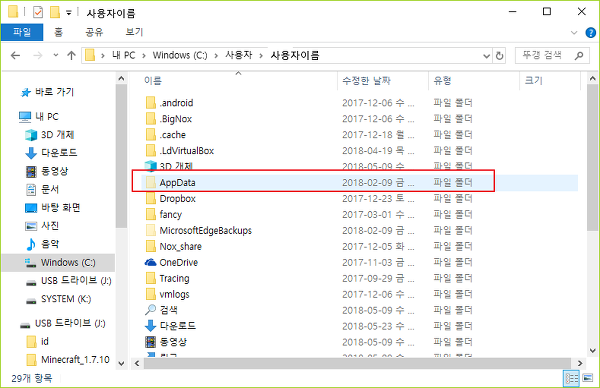The height and width of the screenshot is (388, 600).
Task: Select the .LdVirtualBox folder icon
Action: point(151,151)
